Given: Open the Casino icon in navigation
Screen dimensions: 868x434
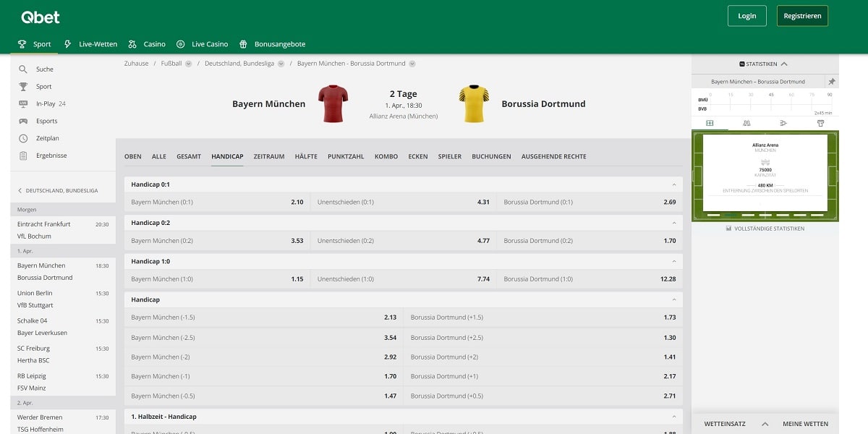Looking at the screenshot, I should coord(132,44).
